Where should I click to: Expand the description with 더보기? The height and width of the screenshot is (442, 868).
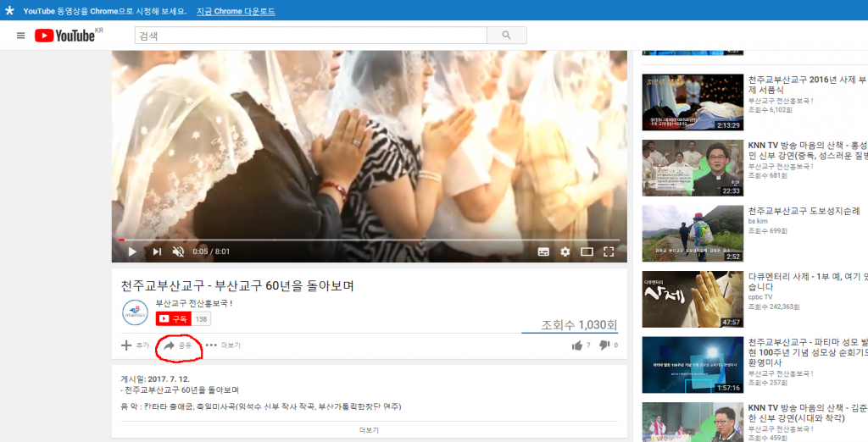(369, 431)
